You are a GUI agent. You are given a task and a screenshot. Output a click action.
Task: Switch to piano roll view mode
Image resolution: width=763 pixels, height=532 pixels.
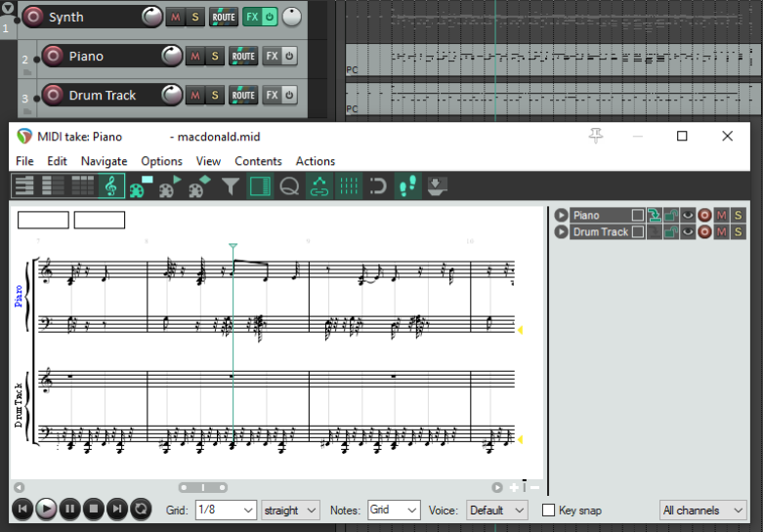coord(24,185)
